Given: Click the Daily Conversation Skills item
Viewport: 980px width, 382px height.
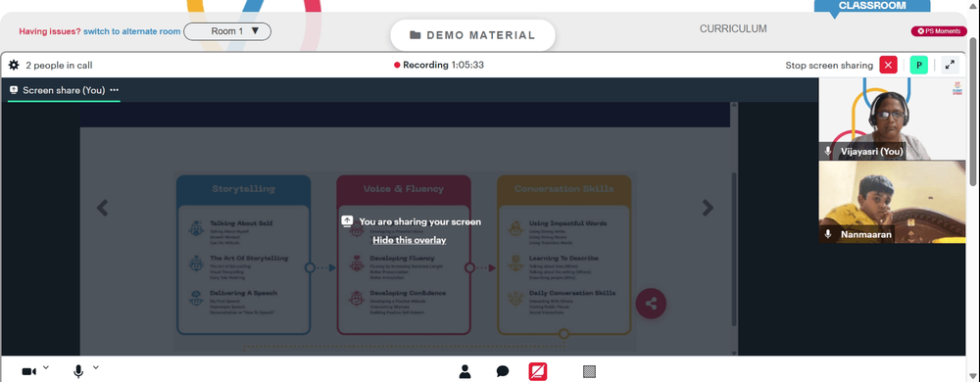Looking at the screenshot, I should 572,294.
